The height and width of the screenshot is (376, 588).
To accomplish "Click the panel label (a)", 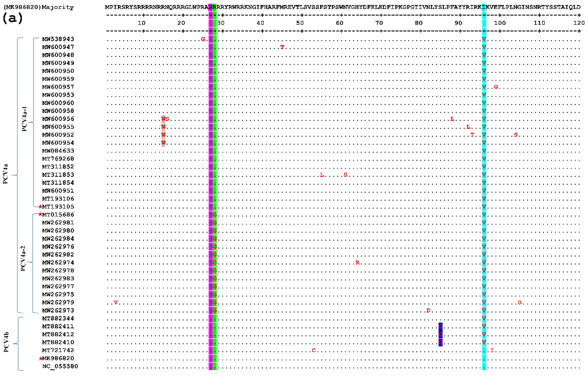I will [13, 19].
